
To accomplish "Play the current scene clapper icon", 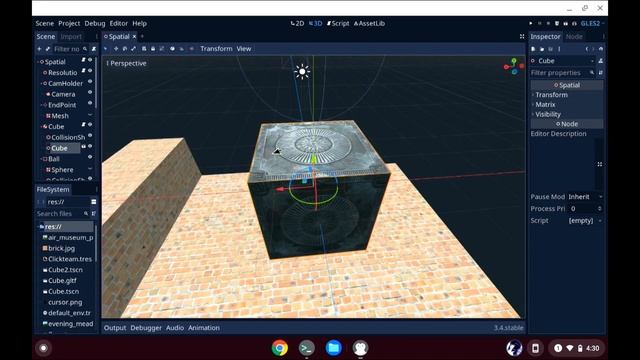I will [x=565, y=23].
